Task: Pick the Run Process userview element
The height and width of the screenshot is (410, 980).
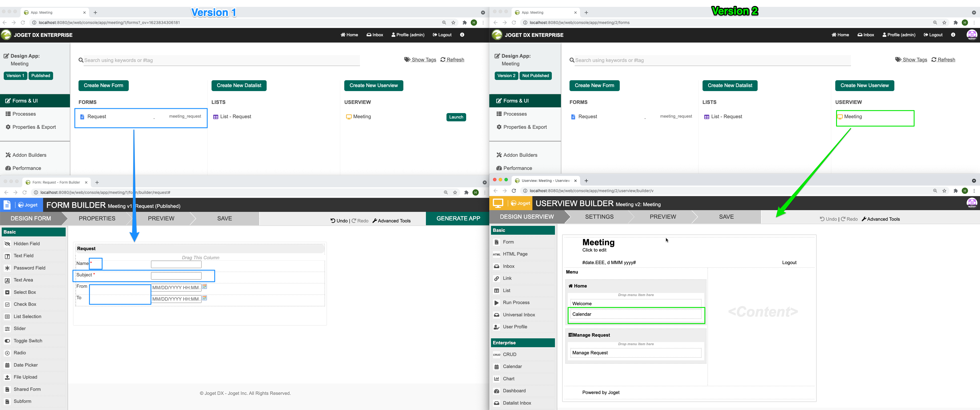Action: [x=516, y=303]
